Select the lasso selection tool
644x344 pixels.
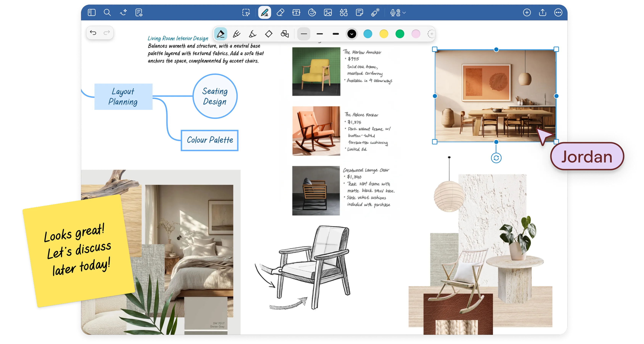coord(246,13)
